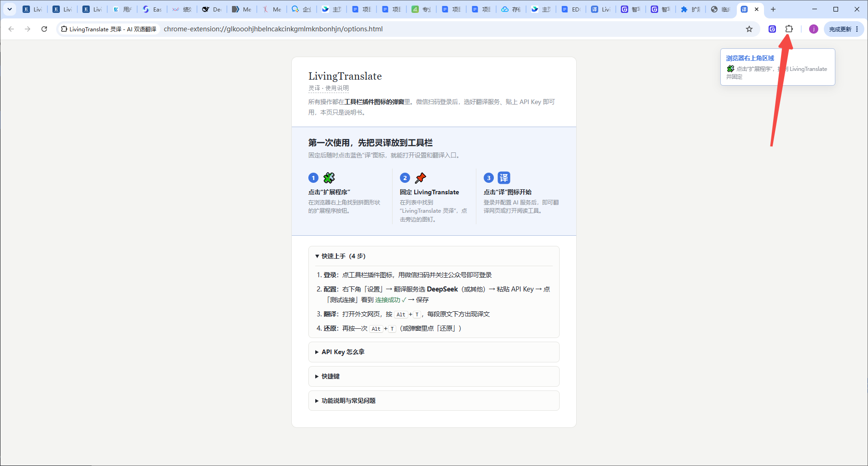Bookmark this page with the star icon
This screenshot has height=466, width=868.
(749, 29)
